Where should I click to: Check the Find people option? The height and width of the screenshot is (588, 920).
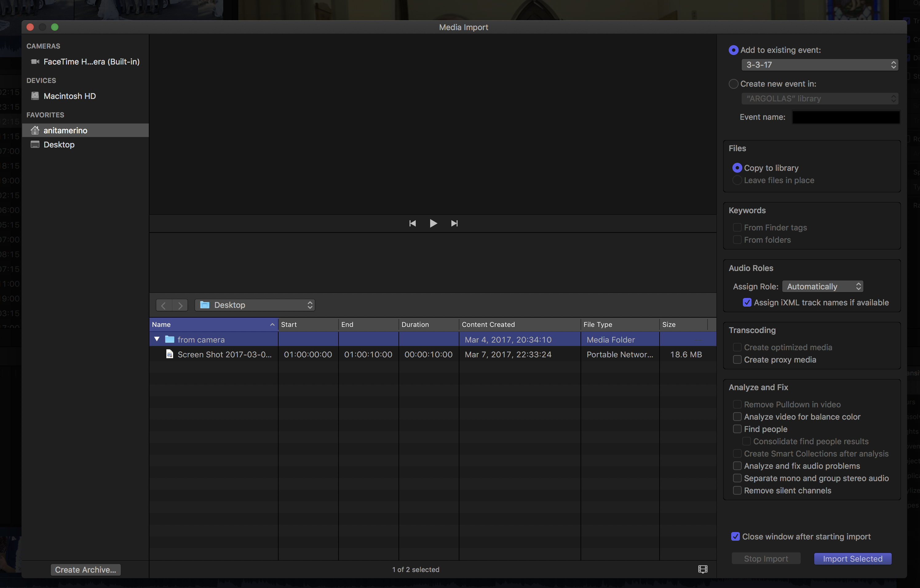tap(737, 429)
